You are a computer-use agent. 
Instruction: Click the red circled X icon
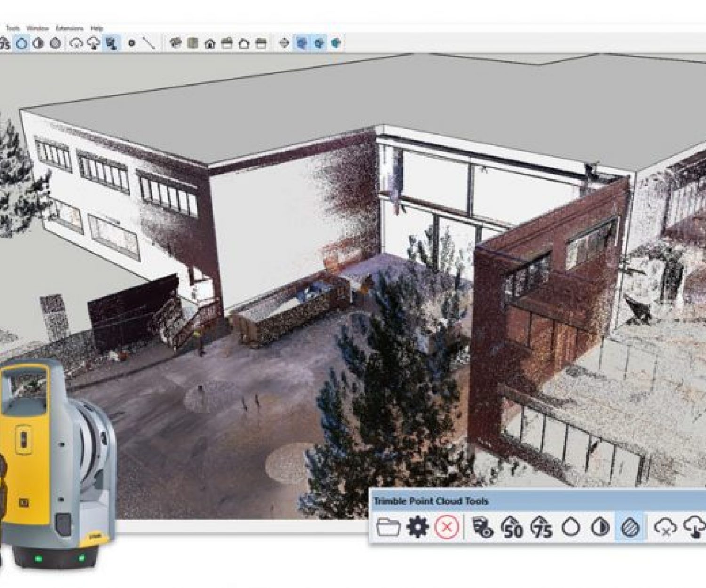[x=447, y=528]
